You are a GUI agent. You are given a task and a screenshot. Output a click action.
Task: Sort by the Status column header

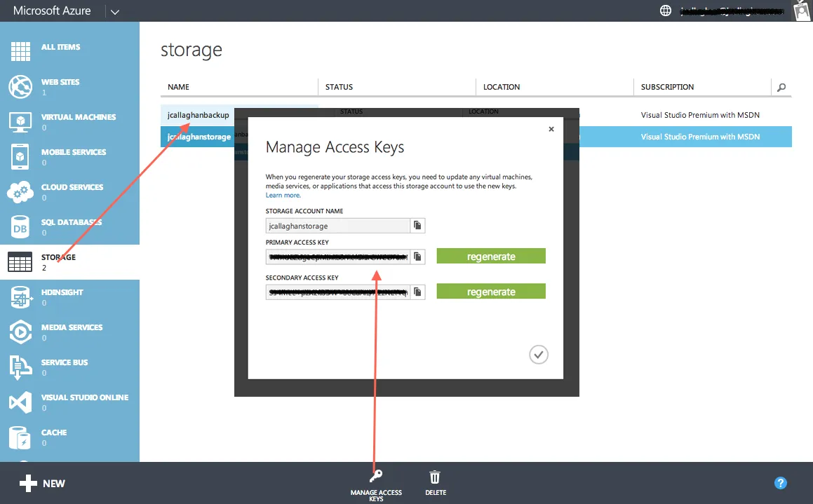(339, 87)
